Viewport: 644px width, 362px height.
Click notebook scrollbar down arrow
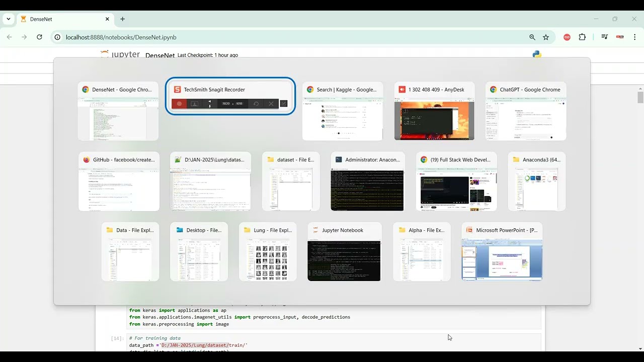point(640,348)
